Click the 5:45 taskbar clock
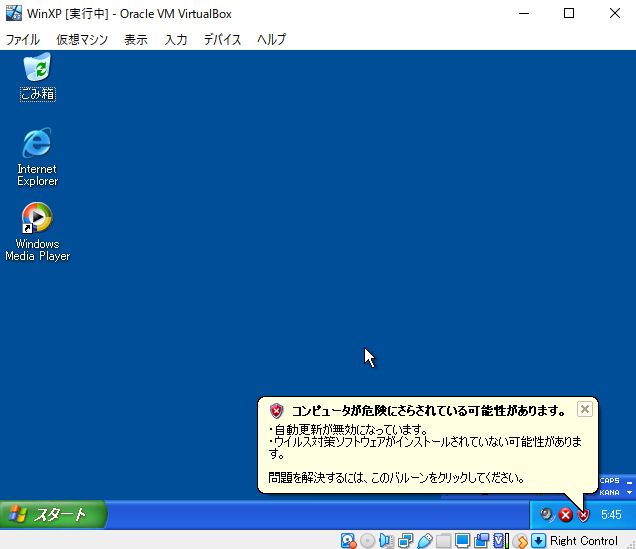Image resolution: width=636 pixels, height=549 pixels. coord(611,515)
